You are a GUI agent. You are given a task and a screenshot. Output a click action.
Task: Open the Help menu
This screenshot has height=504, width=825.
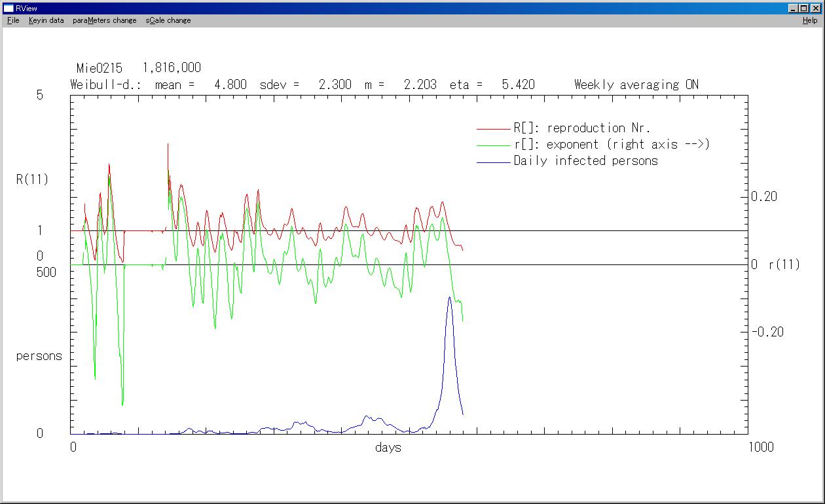tap(810, 20)
